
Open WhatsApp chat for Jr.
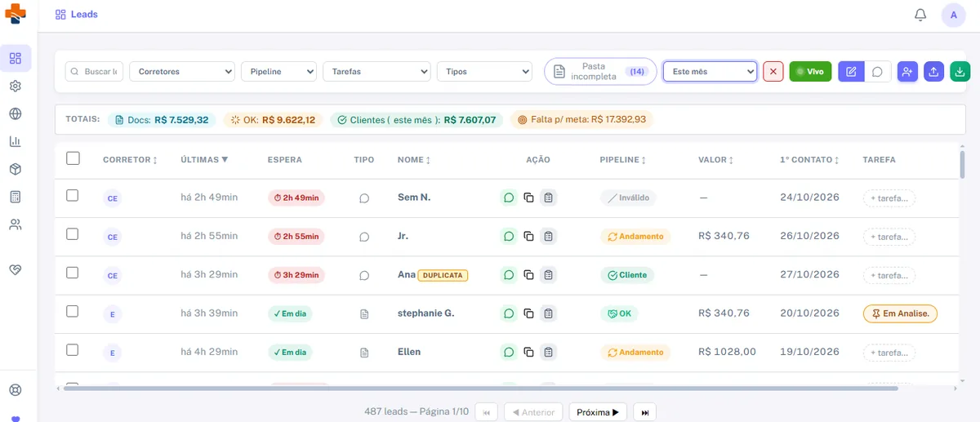click(509, 236)
